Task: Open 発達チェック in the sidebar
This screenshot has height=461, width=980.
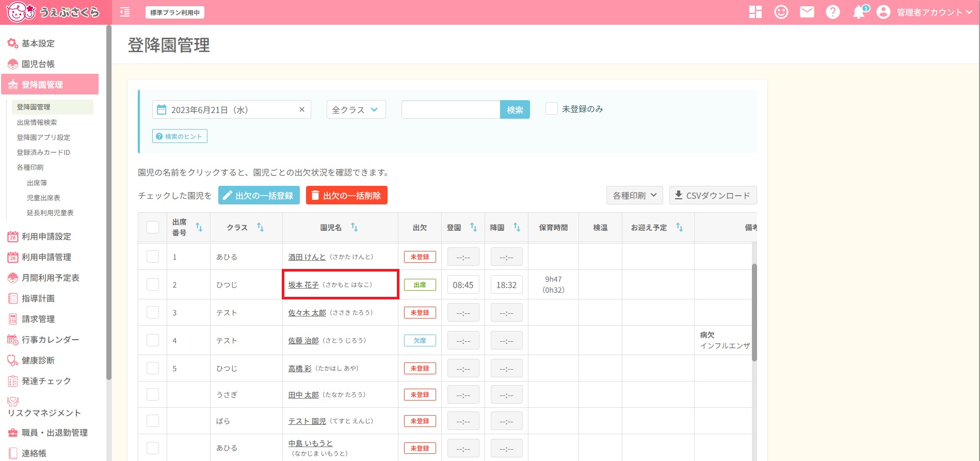Action: tap(46, 381)
